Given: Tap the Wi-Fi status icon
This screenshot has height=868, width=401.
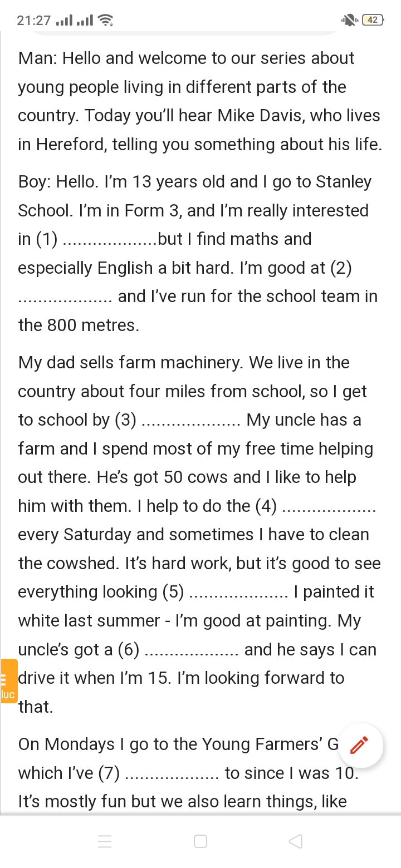Looking at the screenshot, I should pyautogui.click(x=105, y=21).
